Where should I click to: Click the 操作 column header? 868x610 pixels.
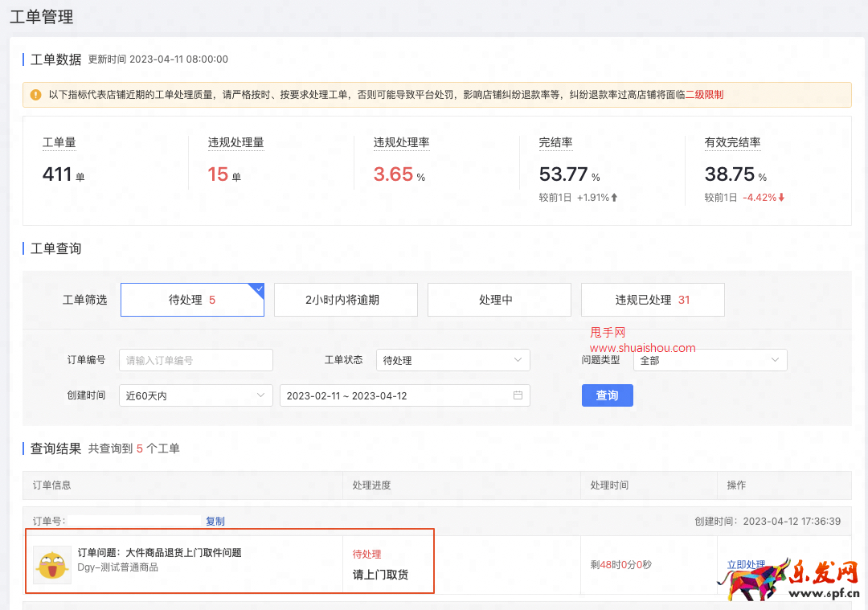[x=736, y=485]
